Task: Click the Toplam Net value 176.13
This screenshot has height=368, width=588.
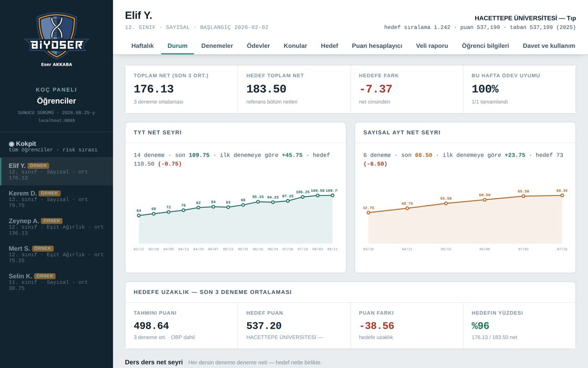Action: (x=154, y=89)
